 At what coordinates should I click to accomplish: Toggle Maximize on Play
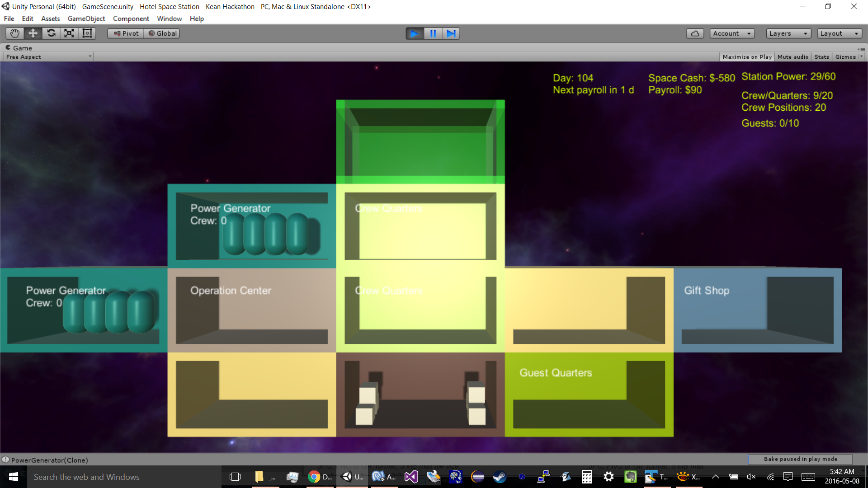pos(747,57)
